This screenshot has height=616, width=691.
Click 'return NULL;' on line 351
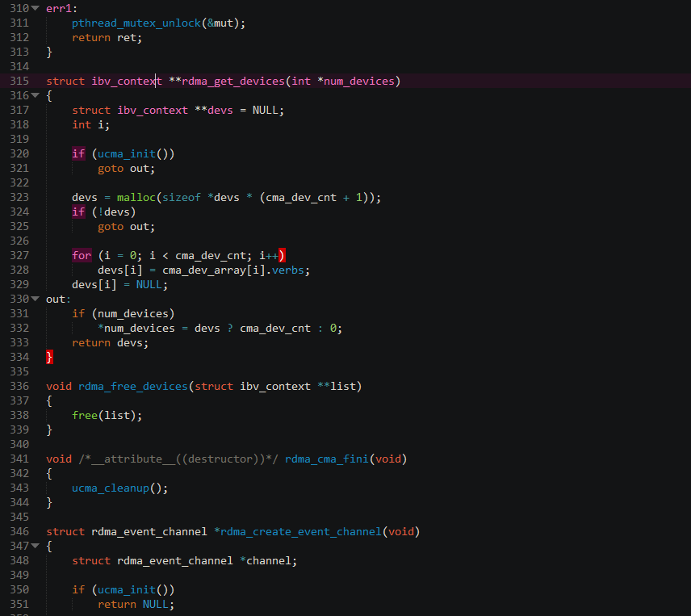(136, 605)
